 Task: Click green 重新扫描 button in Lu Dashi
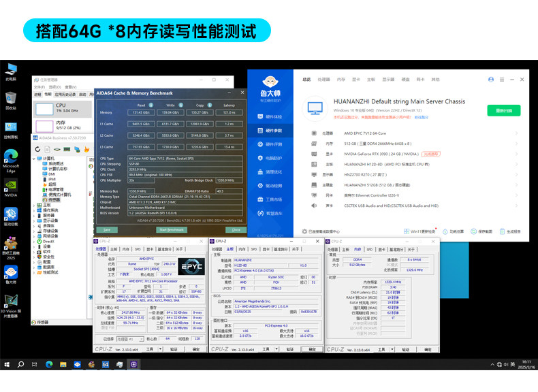504,110
